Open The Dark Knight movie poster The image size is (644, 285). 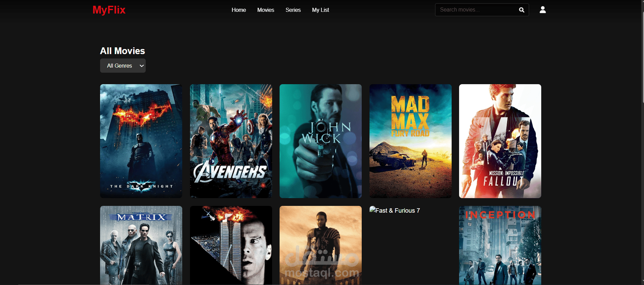[x=141, y=141]
